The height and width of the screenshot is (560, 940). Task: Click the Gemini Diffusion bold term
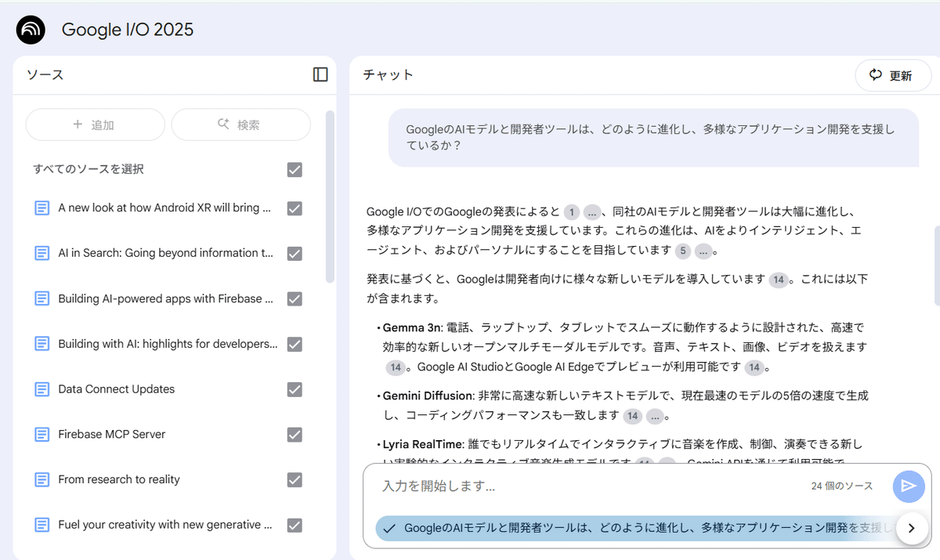tap(428, 396)
